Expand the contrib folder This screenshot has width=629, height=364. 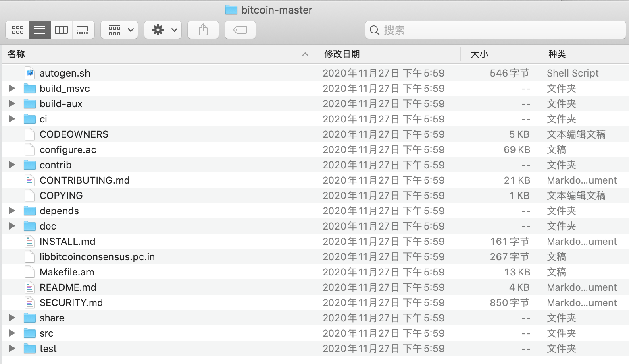[x=12, y=165]
